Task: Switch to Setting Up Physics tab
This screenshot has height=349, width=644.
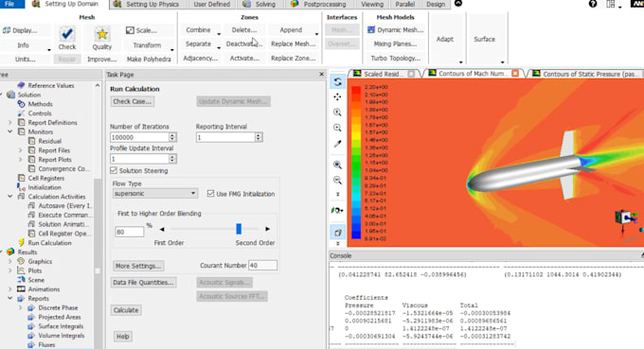Action: 146,4
